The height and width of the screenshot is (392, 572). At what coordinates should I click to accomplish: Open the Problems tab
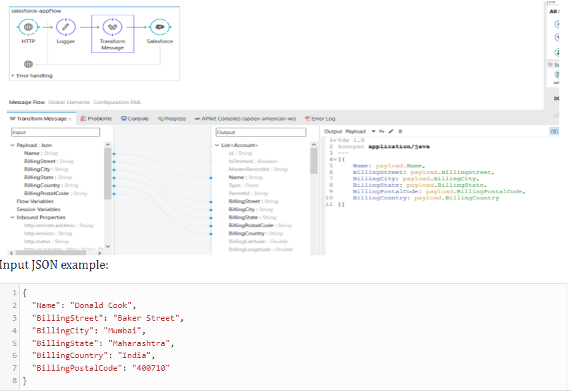[96, 119]
